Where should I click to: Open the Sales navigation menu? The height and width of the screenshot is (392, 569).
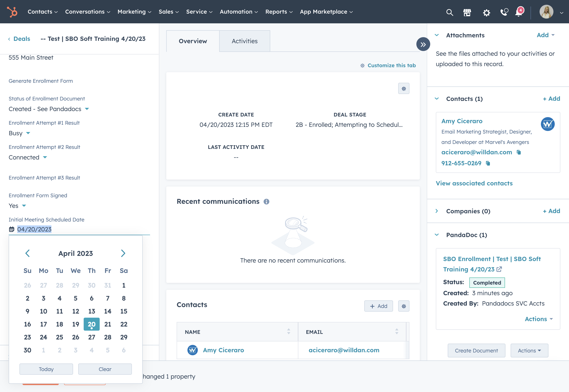[x=169, y=12]
